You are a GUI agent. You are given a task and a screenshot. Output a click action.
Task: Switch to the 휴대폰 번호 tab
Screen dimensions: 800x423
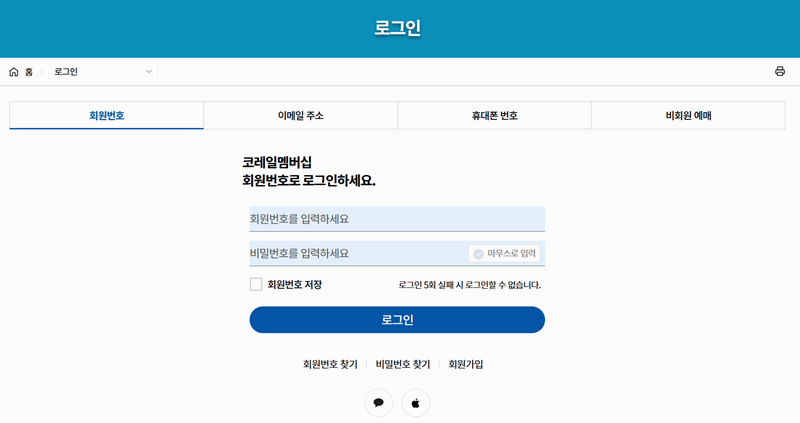tap(494, 115)
